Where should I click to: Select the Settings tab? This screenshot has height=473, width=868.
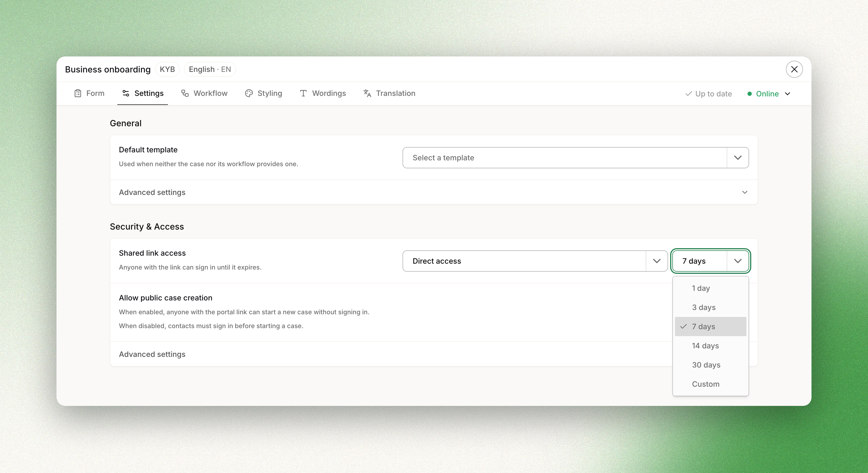[x=143, y=93]
